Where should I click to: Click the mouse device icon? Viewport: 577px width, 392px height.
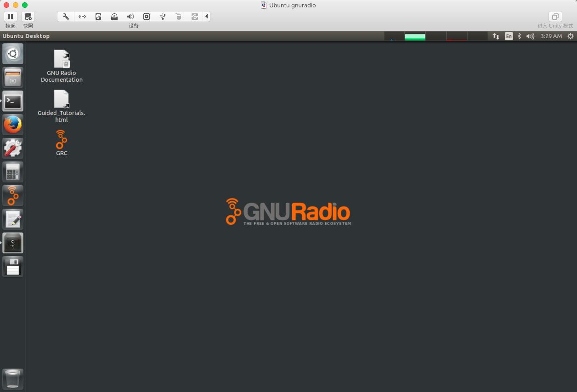click(179, 17)
